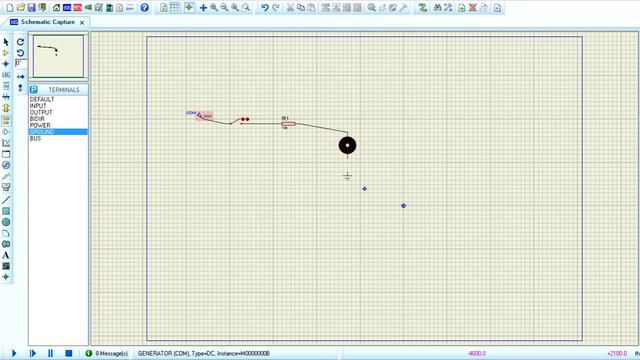The height and width of the screenshot is (360, 640).
Task: Cut selection with scissors icon
Action: point(290,7)
